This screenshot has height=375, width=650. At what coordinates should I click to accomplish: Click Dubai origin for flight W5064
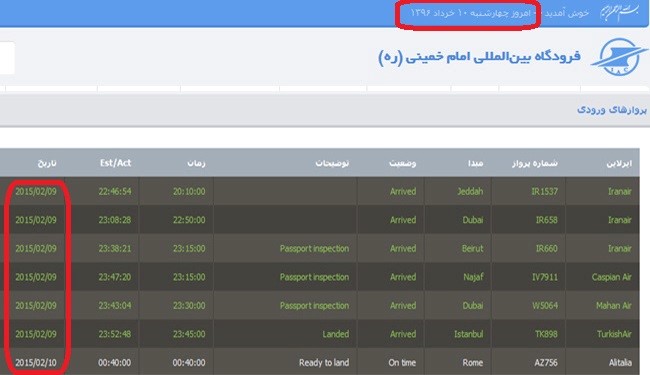pos(473,305)
